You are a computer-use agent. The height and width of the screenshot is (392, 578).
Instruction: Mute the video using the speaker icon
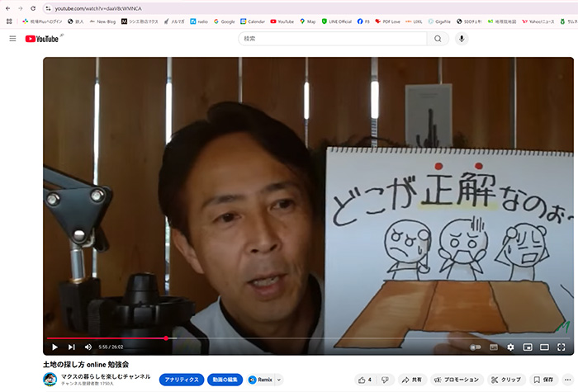coord(88,347)
